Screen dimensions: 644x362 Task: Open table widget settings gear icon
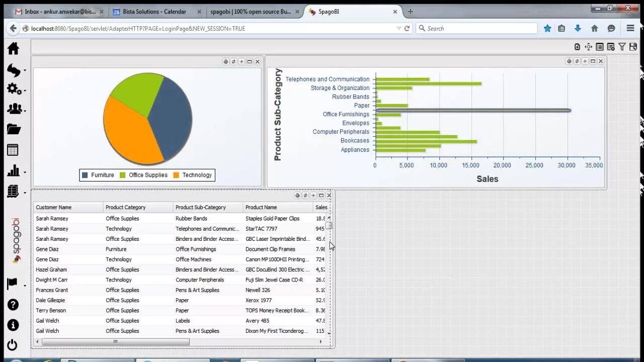[297, 196]
